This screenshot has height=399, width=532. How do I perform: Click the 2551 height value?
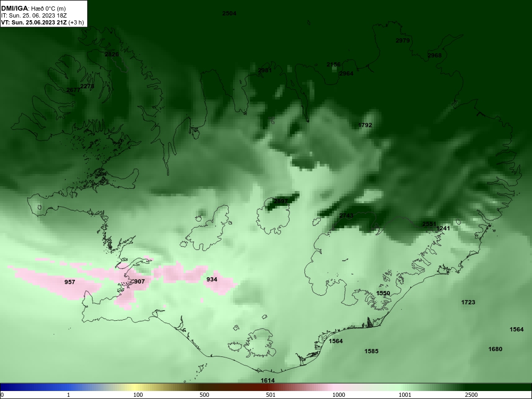(429, 225)
